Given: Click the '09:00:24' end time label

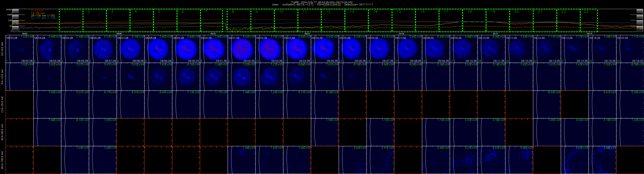Looking at the screenshot, I should (194, 61).
